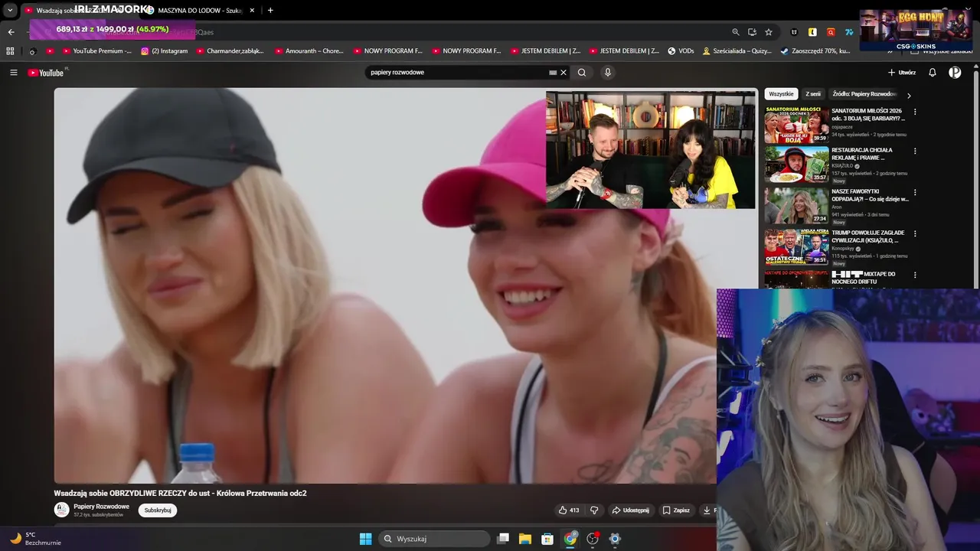
Task: Open the Charmander,żabłąk bookmark
Action: tap(230, 51)
